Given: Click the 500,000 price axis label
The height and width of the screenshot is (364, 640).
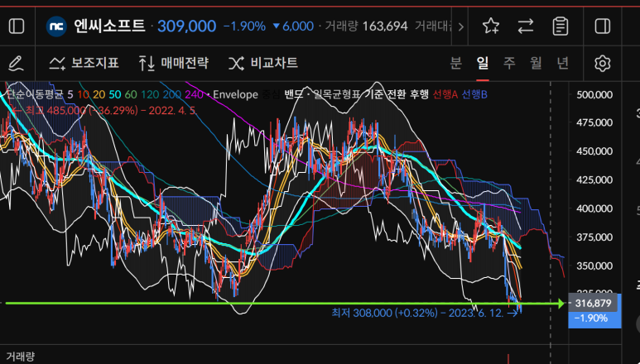Looking at the screenshot, I should 594,94.
